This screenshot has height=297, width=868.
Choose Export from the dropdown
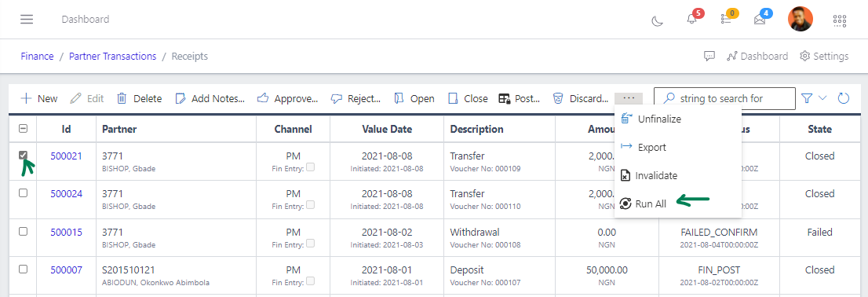[677, 148]
